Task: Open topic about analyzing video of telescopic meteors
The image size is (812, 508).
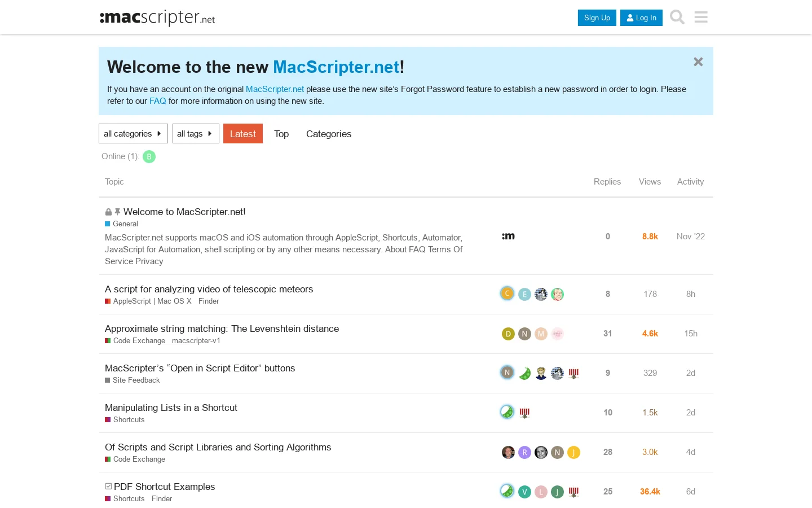Action: [209, 289]
